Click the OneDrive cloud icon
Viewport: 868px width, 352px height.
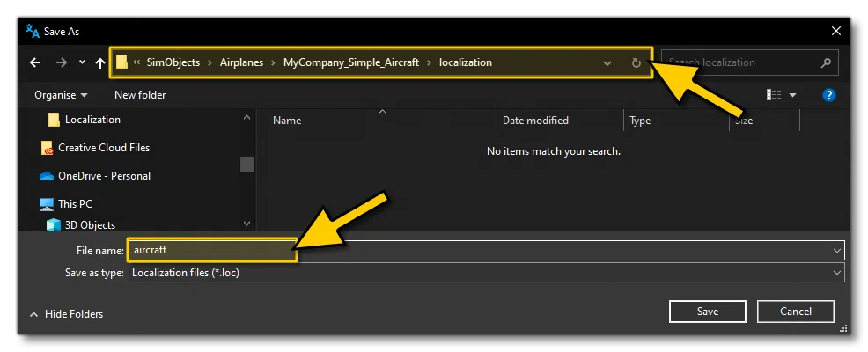click(x=47, y=176)
